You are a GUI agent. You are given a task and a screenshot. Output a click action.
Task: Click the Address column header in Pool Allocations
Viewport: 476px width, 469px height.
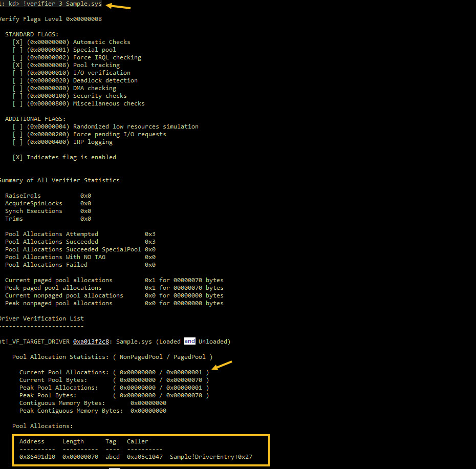coord(32,441)
